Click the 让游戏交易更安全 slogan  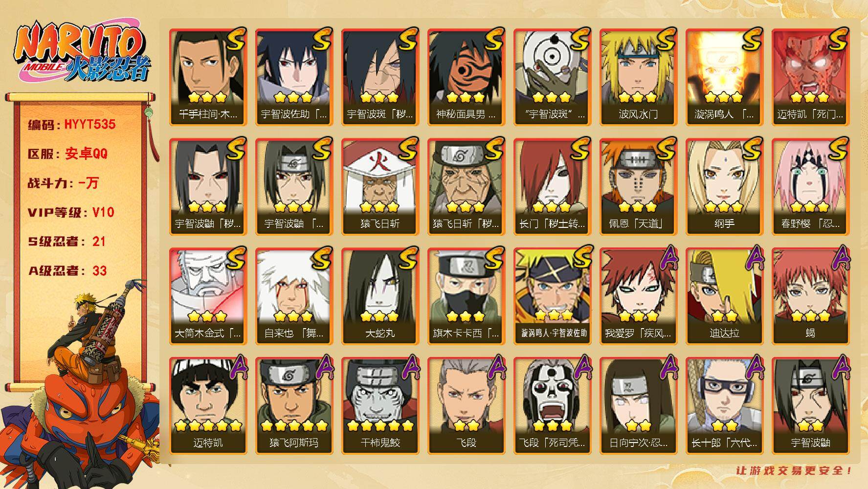[x=794, y=470]
